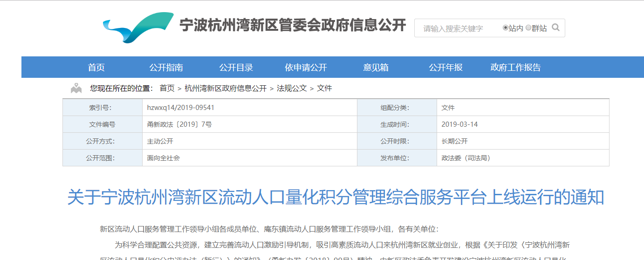The image size is (644, 260).
Task: Click the 首页 breadcrumb link
Action: (x=167, y=88)
